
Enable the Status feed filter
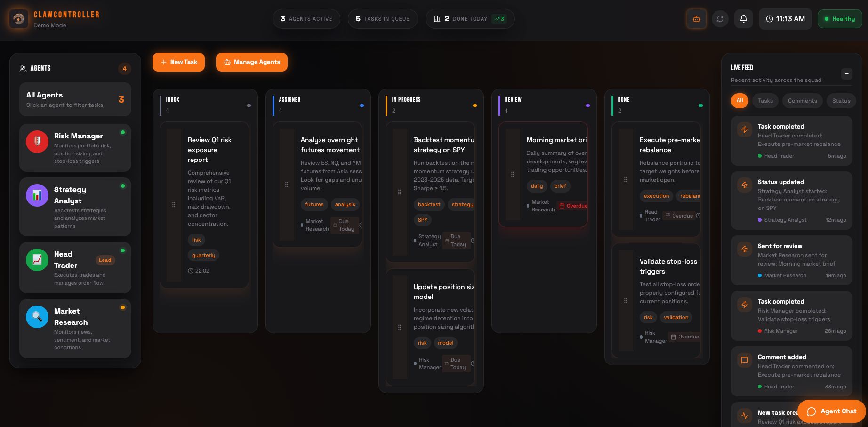click(x=841, y=100)
